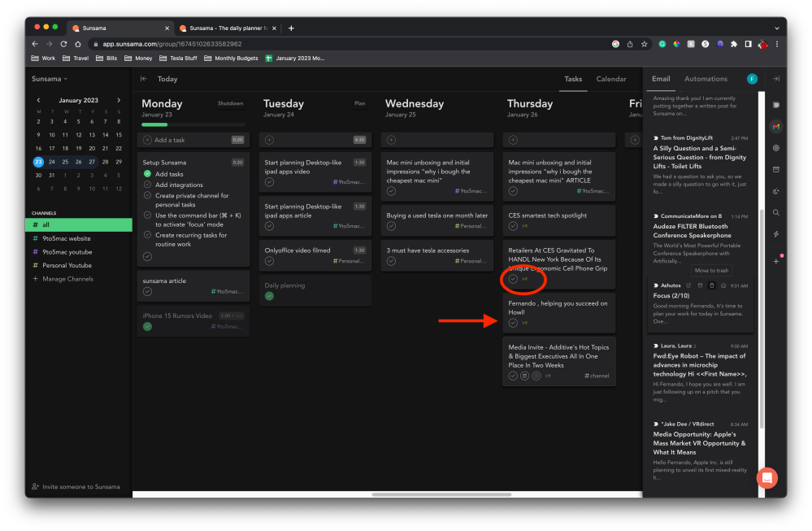The width and height of the screenshot is (812, 531).
Task: Switch to the Tasks view tab
Action: pos(573,79)
